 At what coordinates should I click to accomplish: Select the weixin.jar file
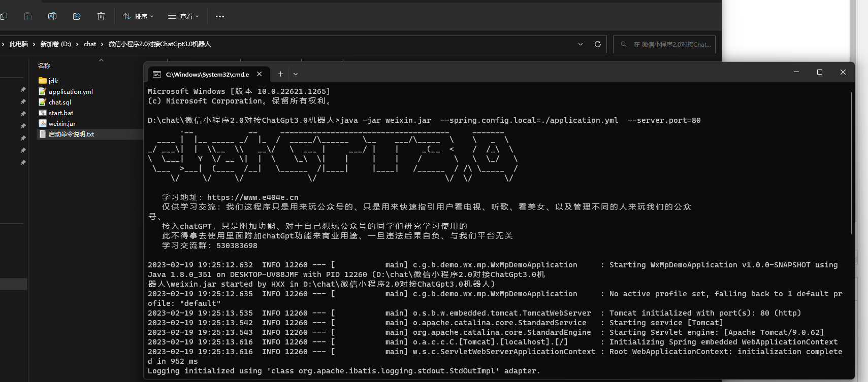pos(62,124)
